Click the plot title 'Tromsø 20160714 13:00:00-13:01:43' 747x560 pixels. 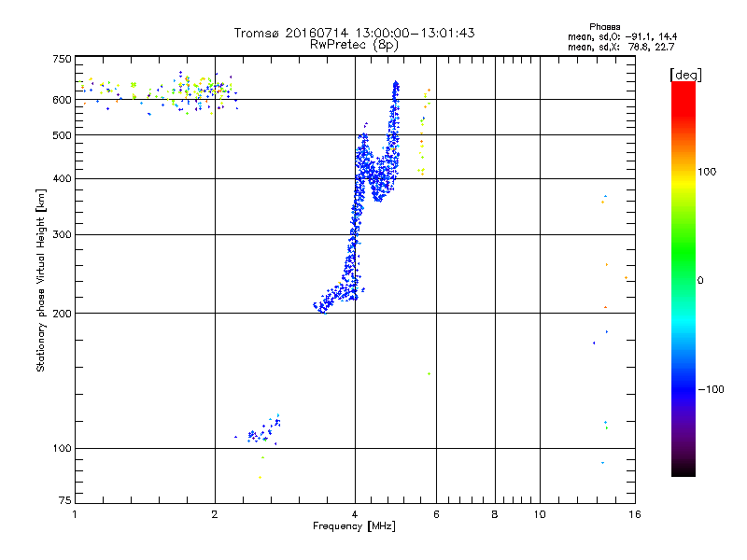tap(354, 33)
